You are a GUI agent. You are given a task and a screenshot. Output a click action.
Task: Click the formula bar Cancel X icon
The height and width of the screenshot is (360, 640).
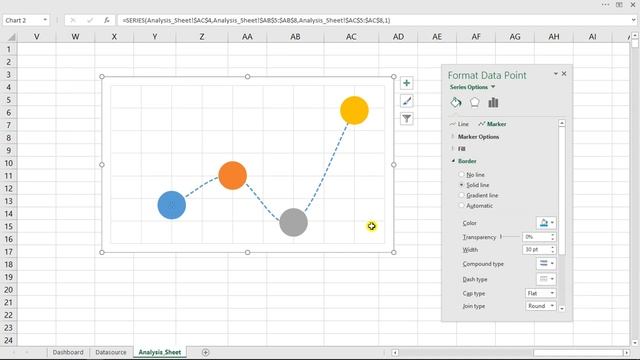click(x=73, y=20)
